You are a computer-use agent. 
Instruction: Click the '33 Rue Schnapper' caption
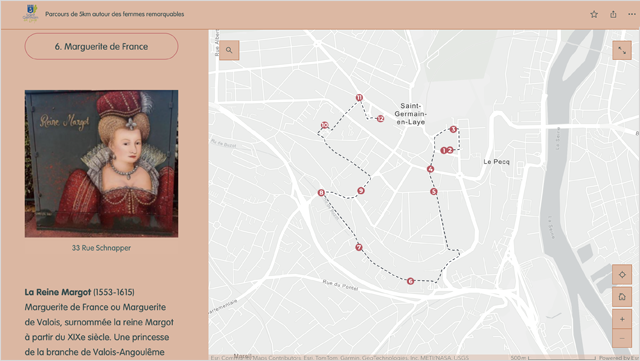(x=101, y=248)
